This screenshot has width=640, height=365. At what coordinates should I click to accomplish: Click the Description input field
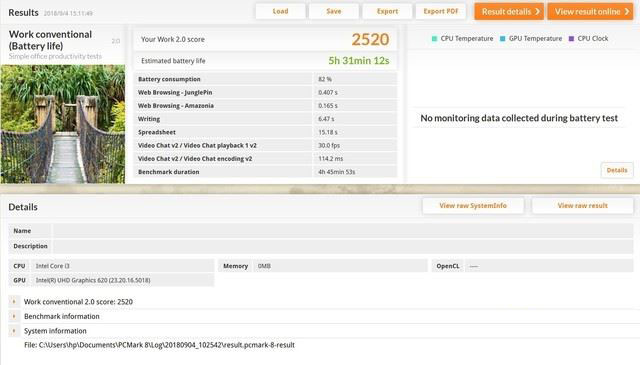(x=343, y=246)
